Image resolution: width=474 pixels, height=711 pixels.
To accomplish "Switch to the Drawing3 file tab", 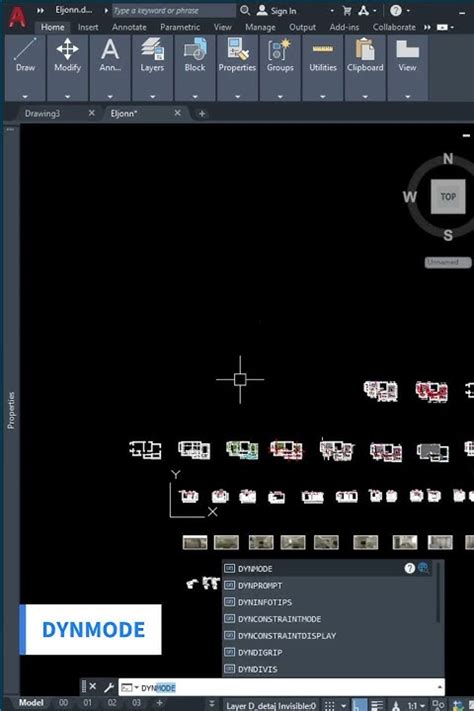I will pos(42,113).
